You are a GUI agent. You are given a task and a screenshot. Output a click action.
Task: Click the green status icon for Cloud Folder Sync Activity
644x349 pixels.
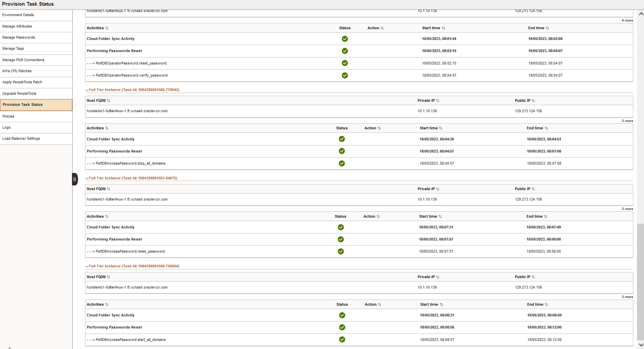(x=345, y=39)
